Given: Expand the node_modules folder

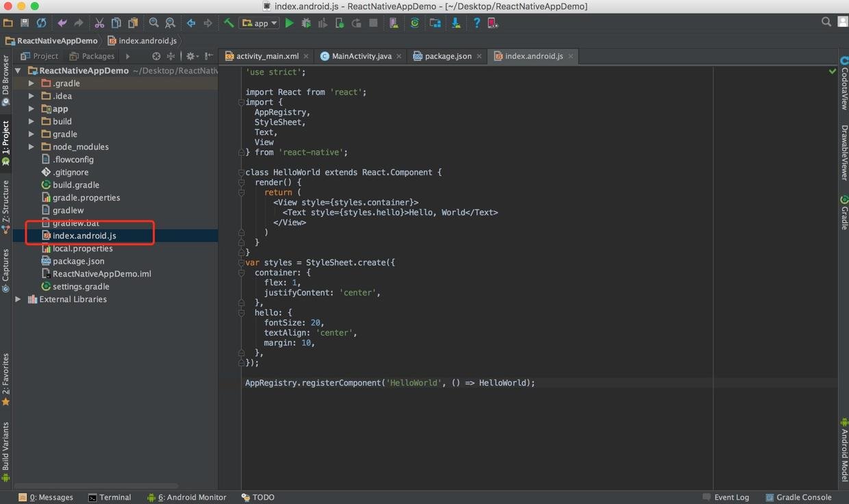Looking at the screenshot, I should click(x=31, y=147).
